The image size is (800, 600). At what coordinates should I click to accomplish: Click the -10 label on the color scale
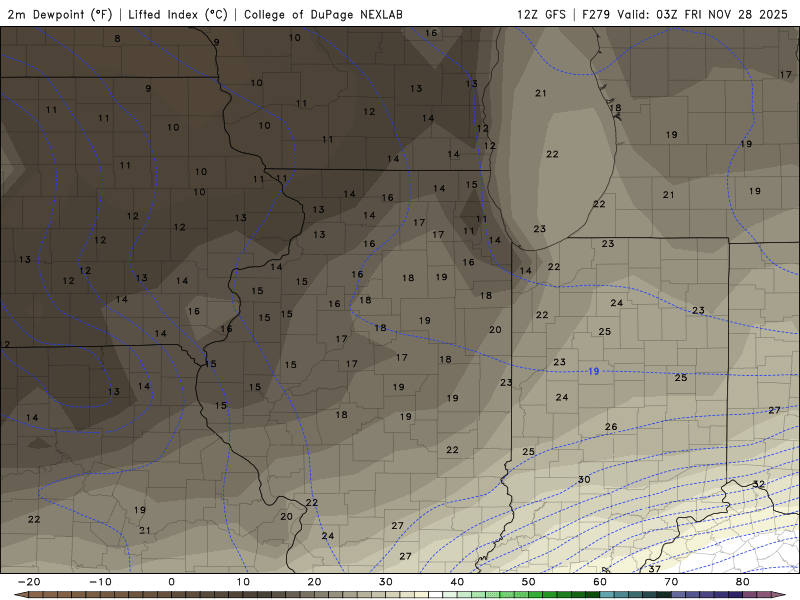click(x=101, y=582)
